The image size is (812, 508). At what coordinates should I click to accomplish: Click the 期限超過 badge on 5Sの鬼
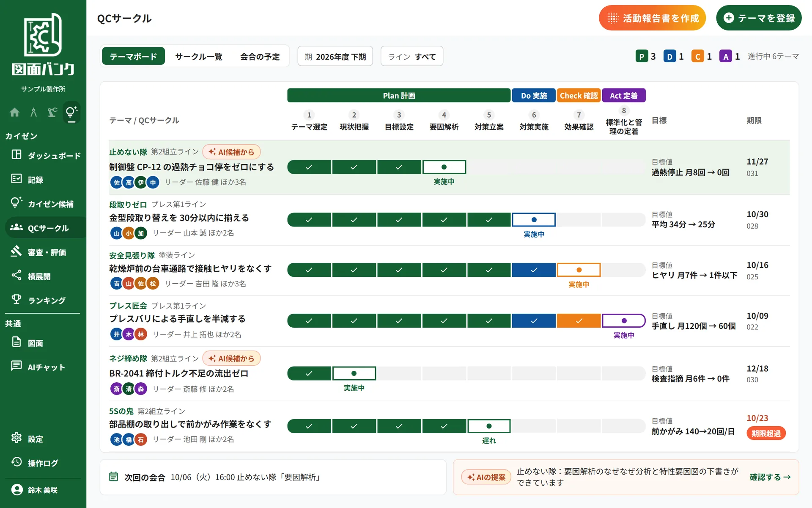pos(766,433)
